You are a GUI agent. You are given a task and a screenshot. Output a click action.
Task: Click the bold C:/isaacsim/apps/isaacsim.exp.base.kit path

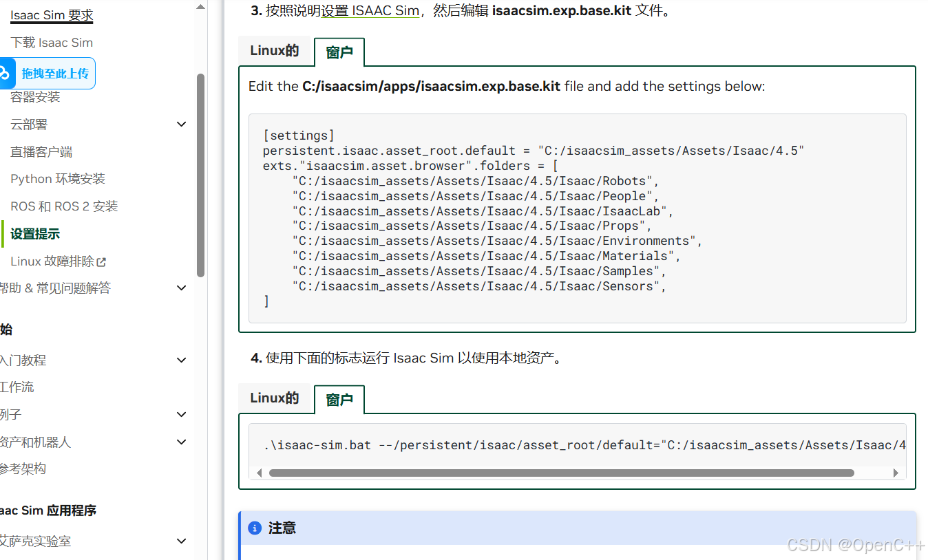point(431,87)
